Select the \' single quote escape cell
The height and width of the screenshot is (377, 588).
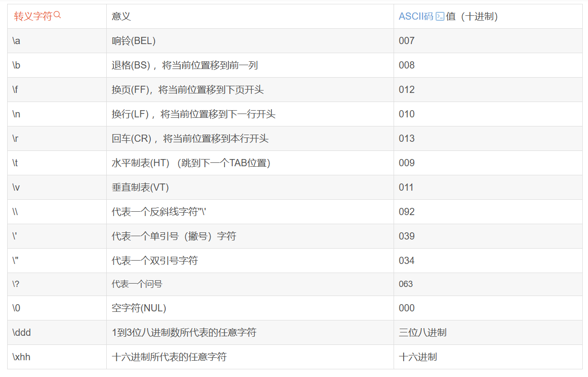pyautogui.click(x=57, y=236)
